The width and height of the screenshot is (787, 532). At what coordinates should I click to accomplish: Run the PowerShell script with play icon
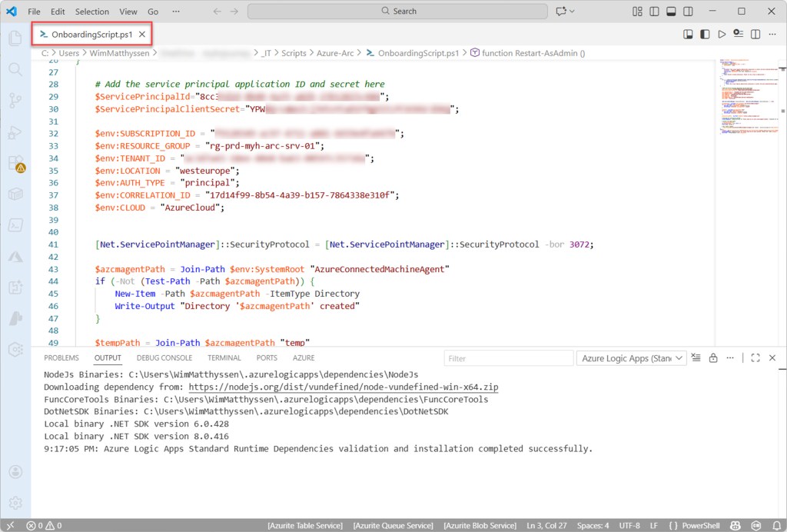click(x=721, y=35)
